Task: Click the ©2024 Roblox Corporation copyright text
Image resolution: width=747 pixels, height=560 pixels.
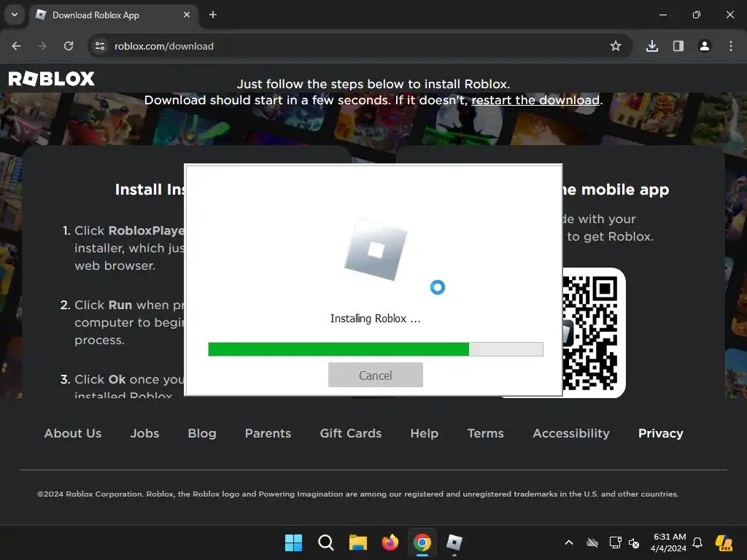Action: tap(358, 494)
